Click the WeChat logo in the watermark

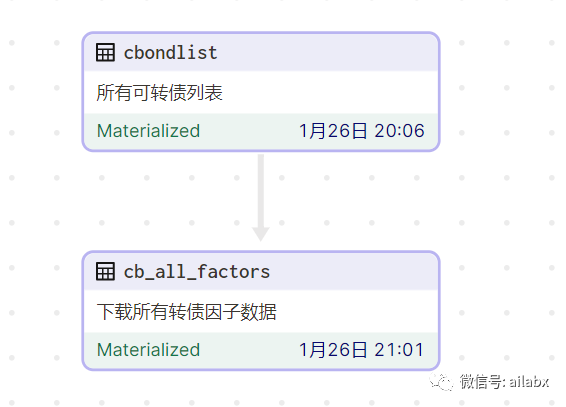click(441, 382)
